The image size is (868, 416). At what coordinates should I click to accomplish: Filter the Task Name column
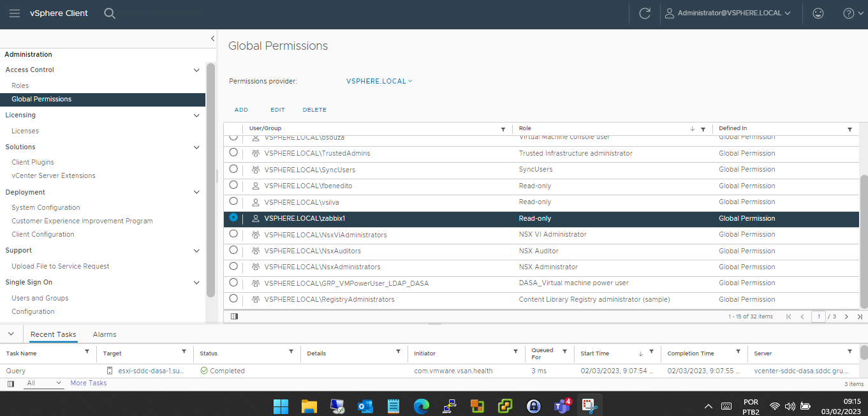[x=87, y=352]
